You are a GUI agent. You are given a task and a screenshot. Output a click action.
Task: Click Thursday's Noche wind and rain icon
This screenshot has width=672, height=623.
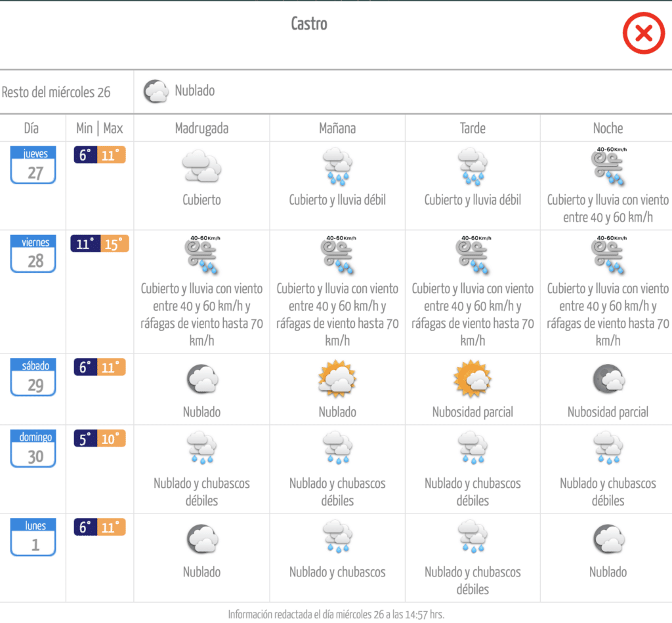click(x=608, y=167)
